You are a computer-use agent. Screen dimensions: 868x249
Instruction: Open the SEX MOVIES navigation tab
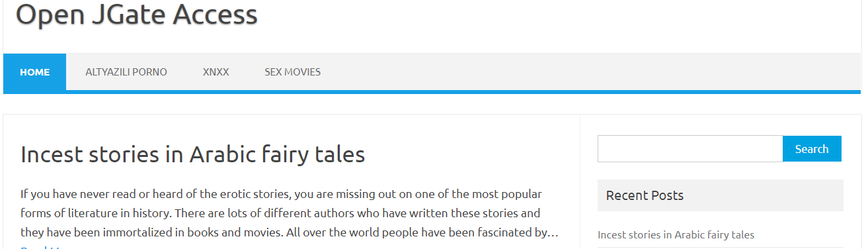click(x=293, y=72)
